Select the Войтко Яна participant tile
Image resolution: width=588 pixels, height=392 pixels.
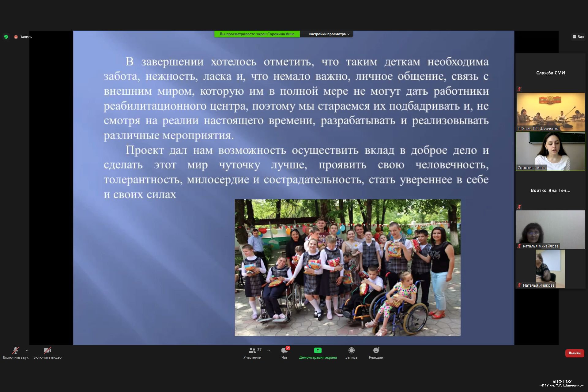pyautogui.click(x=550, y=190)
